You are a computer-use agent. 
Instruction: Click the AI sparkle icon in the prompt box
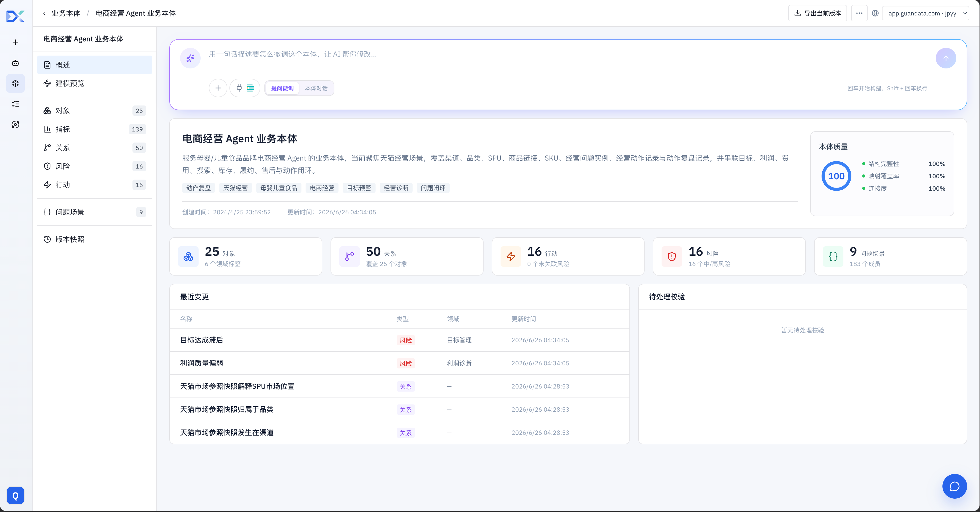(x=190, y=58)
